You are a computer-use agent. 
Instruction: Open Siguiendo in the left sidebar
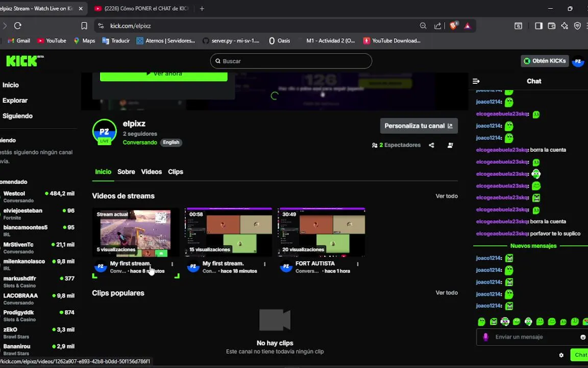17,116
